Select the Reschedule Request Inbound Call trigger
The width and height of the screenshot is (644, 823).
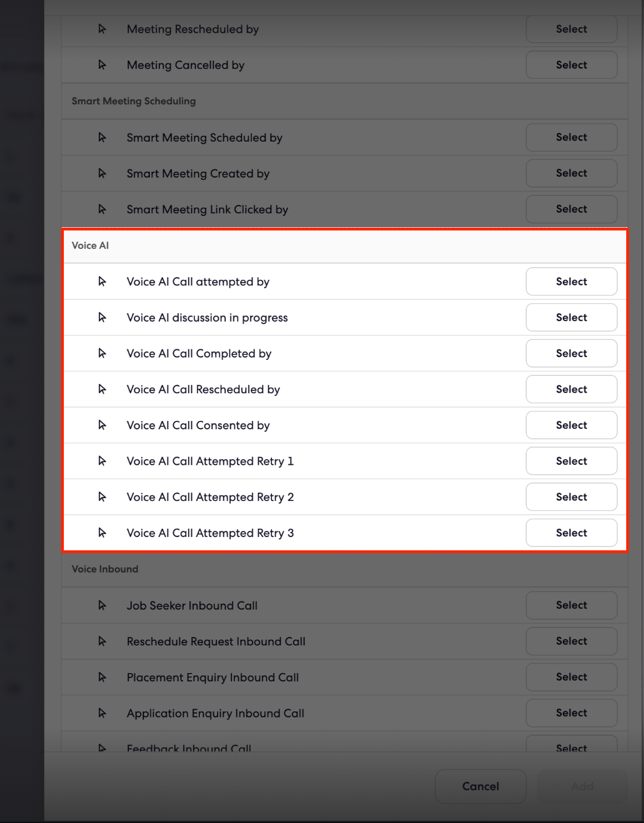571,641
